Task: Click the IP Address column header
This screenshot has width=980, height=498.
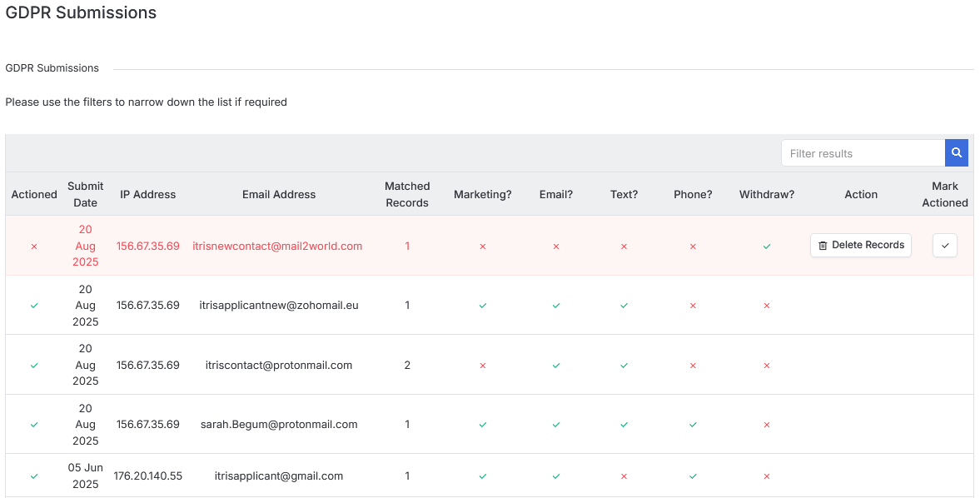Action: point(148,194)
